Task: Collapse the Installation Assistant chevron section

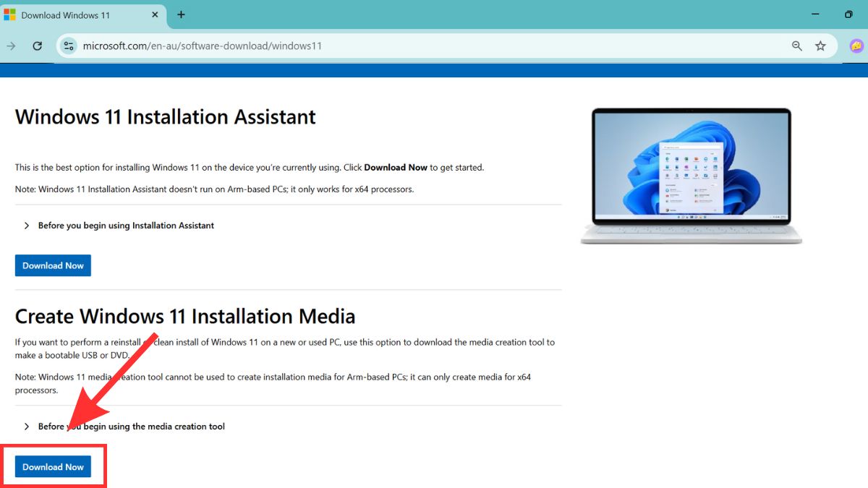Action: pyautogui.click(x=27, y=226)
